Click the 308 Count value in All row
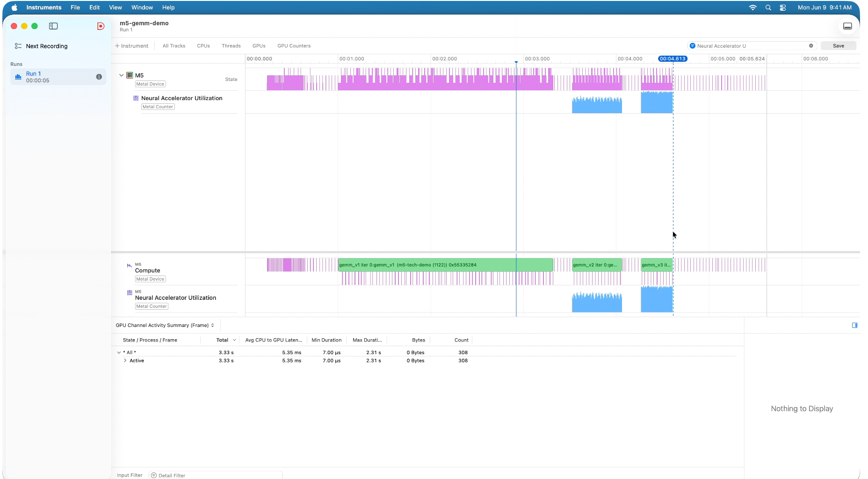 click(x=463, y=353)
